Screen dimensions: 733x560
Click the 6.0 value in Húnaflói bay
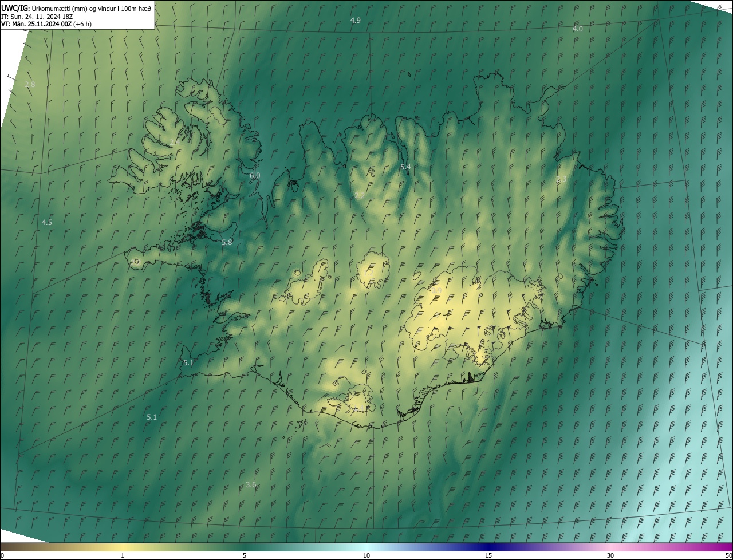point(255,175)
